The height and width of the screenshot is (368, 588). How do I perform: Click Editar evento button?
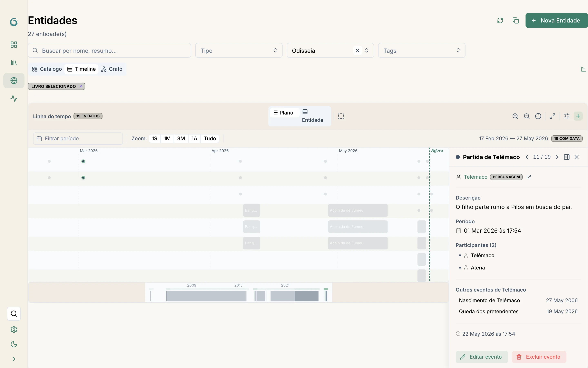tap(482, 357)
